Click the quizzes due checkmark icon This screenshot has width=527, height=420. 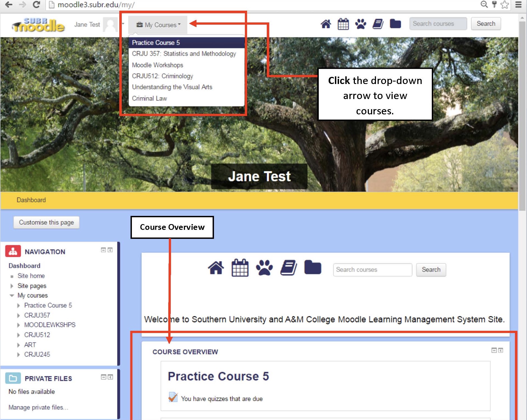173,397
